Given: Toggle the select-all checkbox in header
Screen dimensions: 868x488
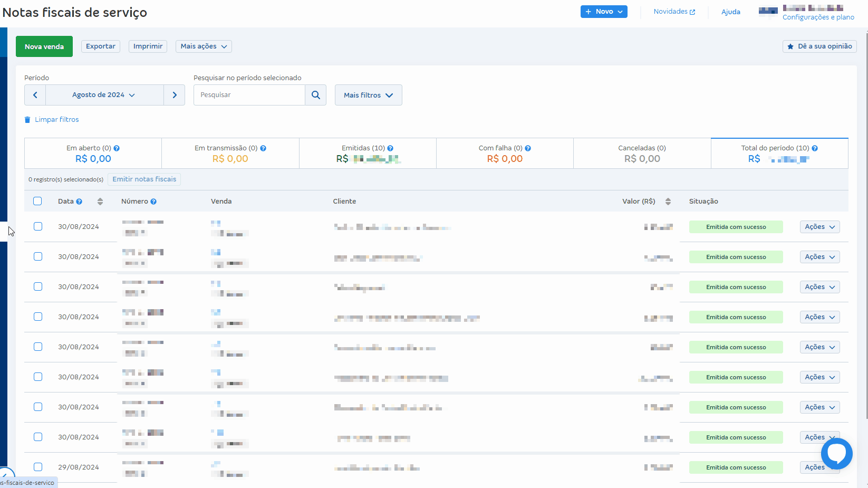Looking at the screenshot, I should click(37, 201).
